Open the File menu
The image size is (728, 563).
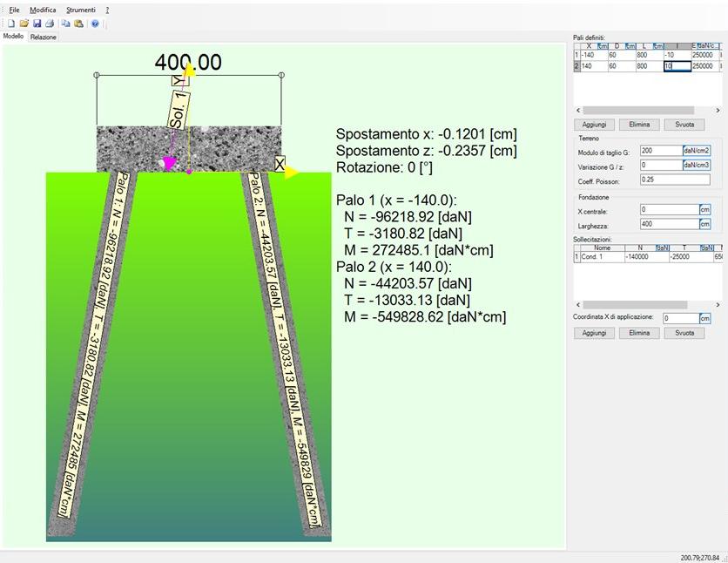(14, 9)
